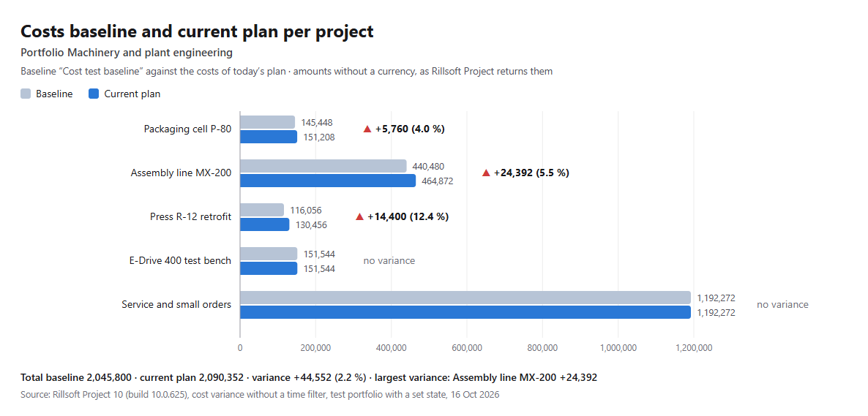Select the E-Drive 400 test bench current plan bar

tap(269, 268)
